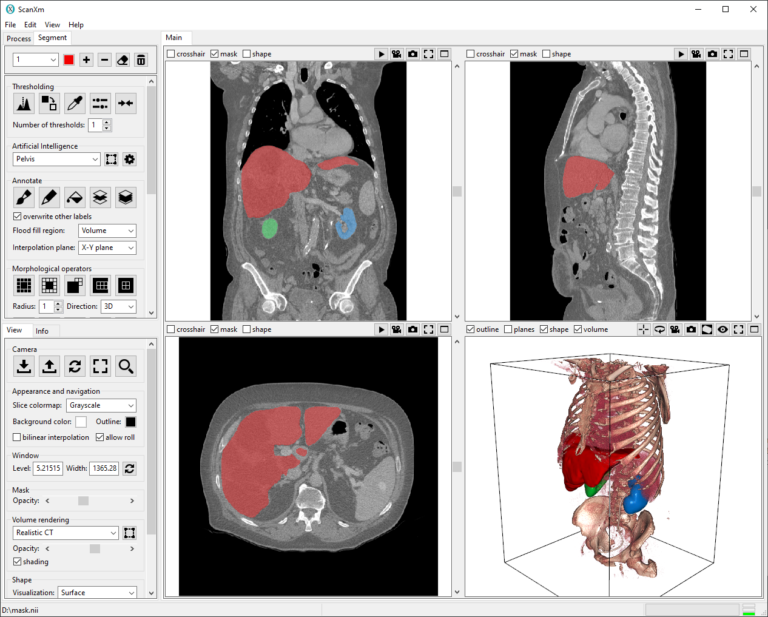Open the View menu
Viewport: 768px width, 617px height.
tap(52, 24)
